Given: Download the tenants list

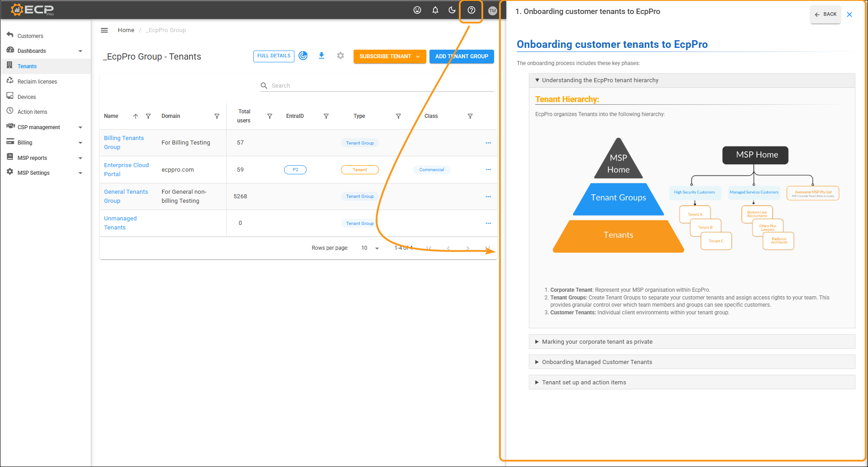Looking at the screenshot, I should 322,56.
